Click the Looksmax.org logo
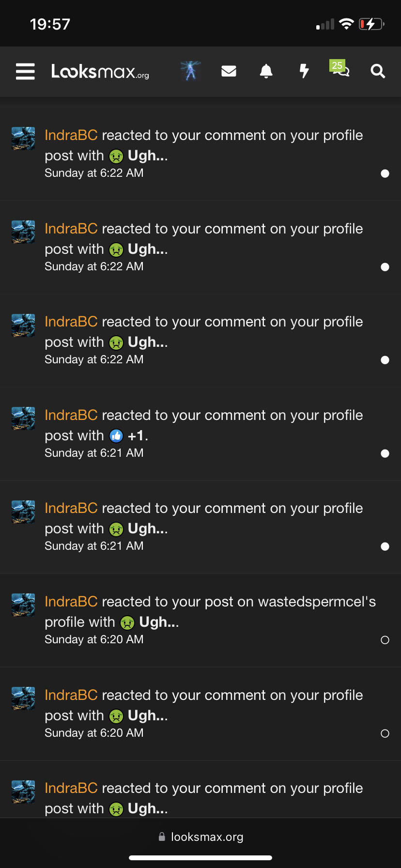 coord(100,72)
